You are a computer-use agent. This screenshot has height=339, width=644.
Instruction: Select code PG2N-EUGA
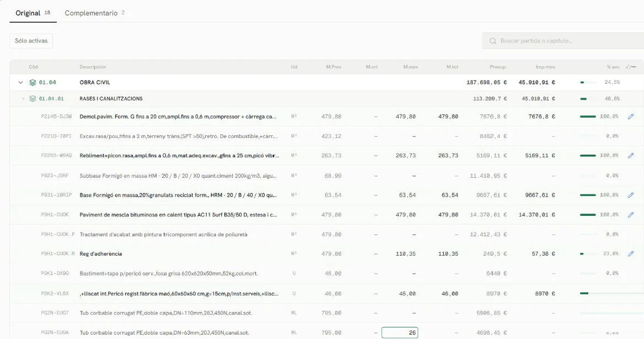[55, 332]
